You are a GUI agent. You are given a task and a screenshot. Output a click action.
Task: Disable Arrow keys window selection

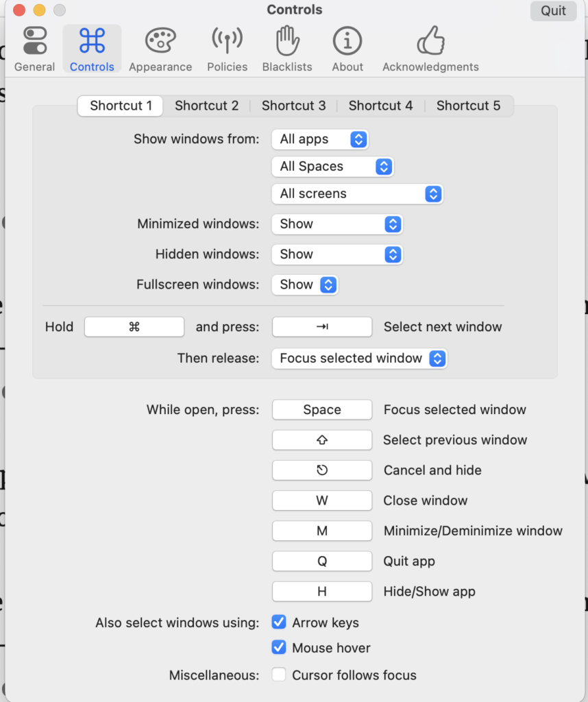[279, 622]
